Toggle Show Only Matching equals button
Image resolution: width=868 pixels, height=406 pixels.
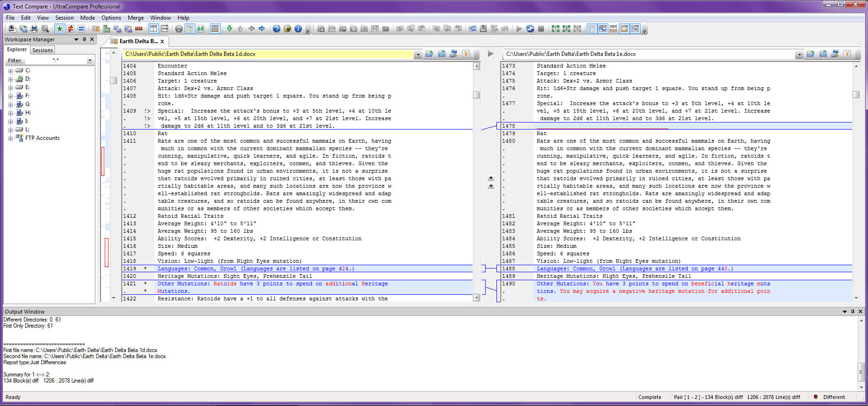tap(81, 29)
